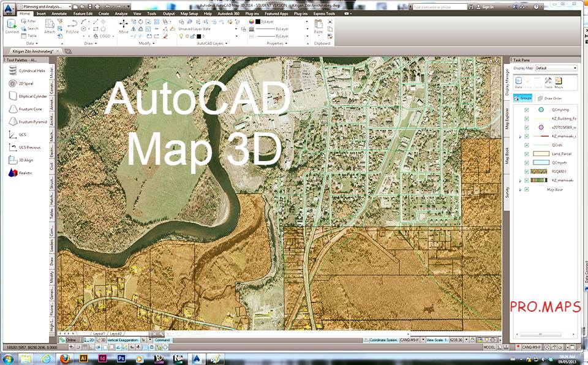588x365 pixels.
Task: Open the Analyze ribbon tab
Action: [121, 13]
